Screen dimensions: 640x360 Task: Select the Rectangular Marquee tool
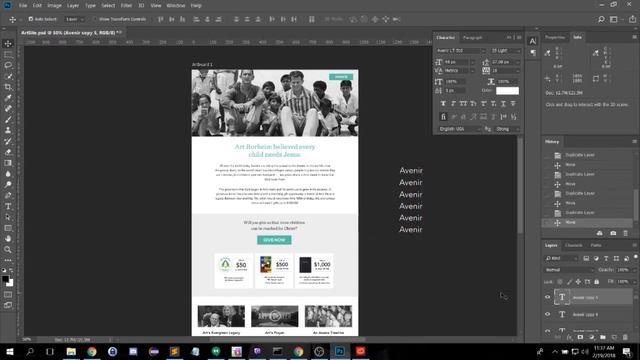(x=8, y=54)
